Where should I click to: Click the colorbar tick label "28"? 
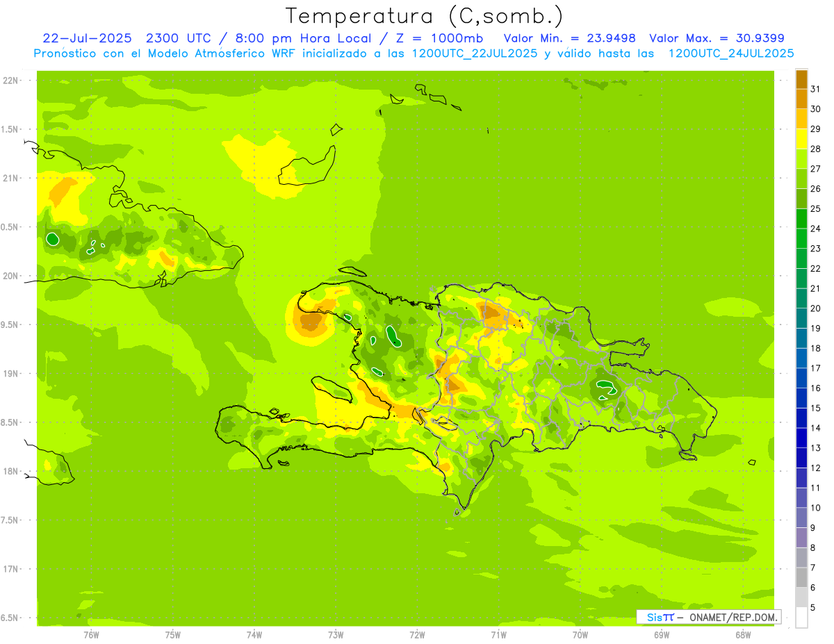(816, 149)
